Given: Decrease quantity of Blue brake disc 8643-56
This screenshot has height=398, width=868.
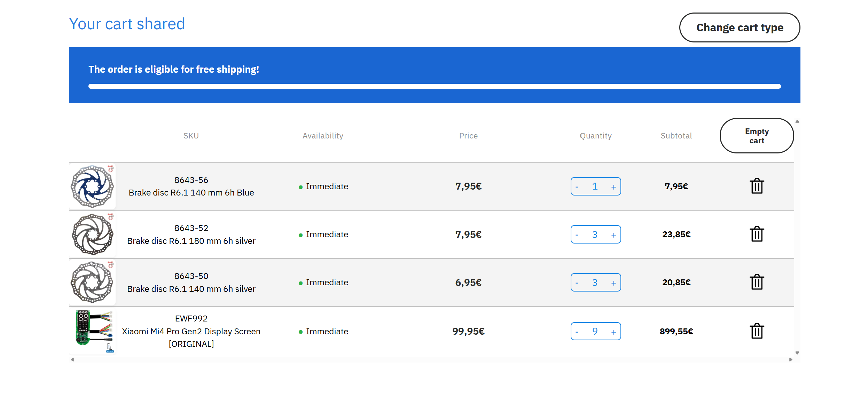Looking at the screenshot, I should click(x=577, y=187).
